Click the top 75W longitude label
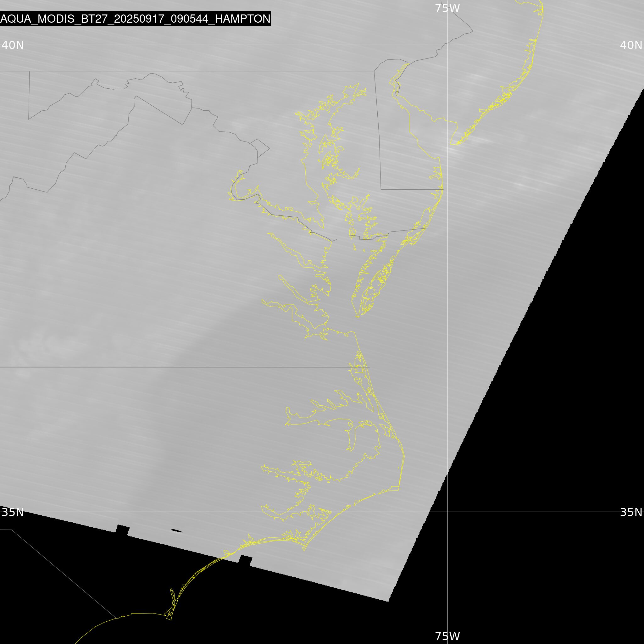The image size is (644, 644). pyautogui.click(x=447, y=8)
